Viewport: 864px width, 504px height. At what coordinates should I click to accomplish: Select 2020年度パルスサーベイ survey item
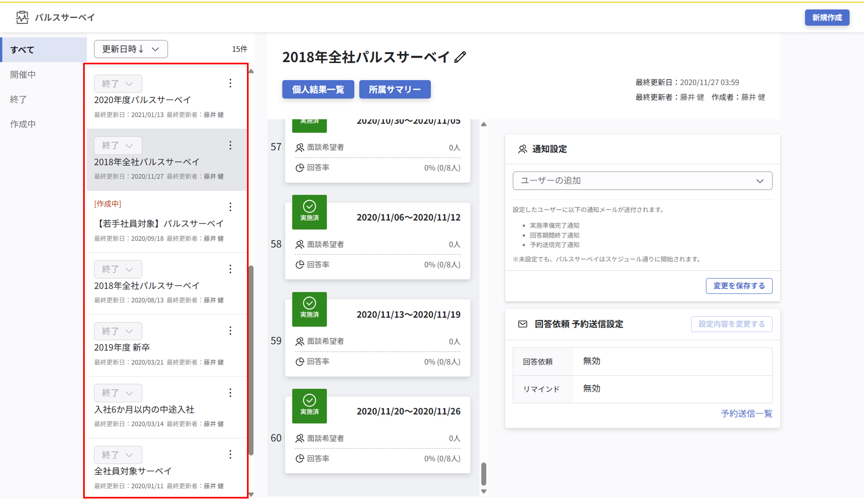[167, 98]
